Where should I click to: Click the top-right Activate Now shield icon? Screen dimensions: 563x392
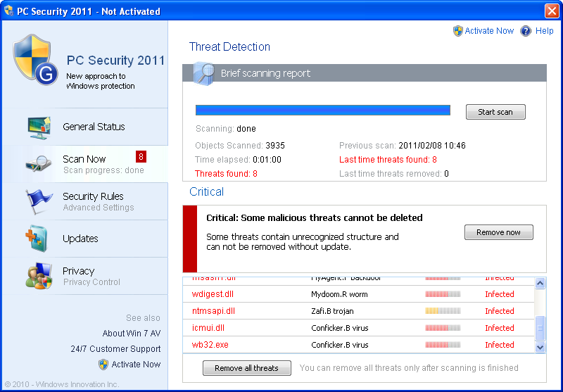coord(458,31)
